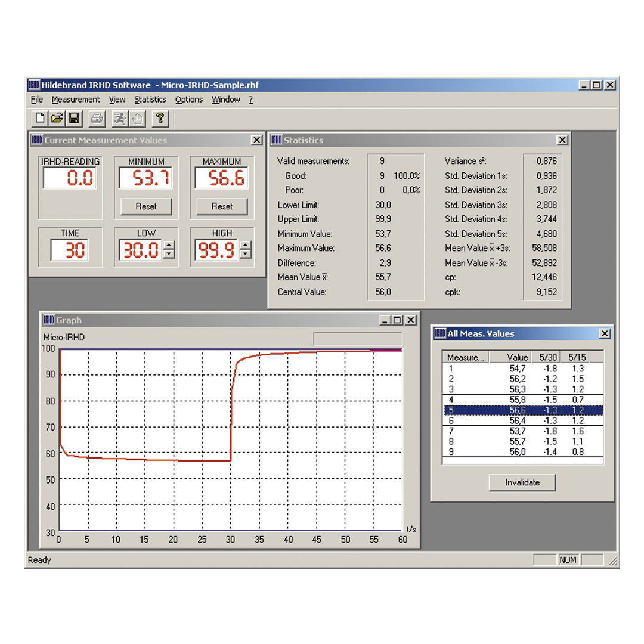Open a file with the folder icon
This screenshot has height=644, width=644.
[x=57, y=118]
